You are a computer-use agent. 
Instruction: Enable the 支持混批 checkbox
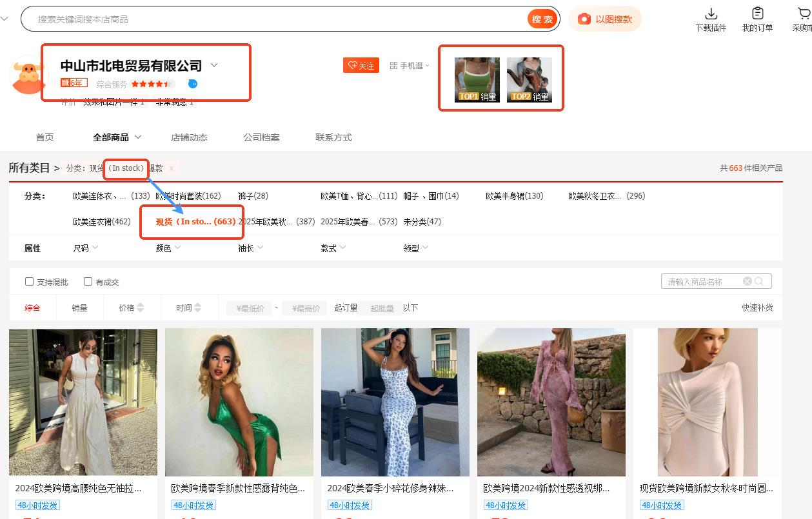pyautogui.click(x=30, y=282)
